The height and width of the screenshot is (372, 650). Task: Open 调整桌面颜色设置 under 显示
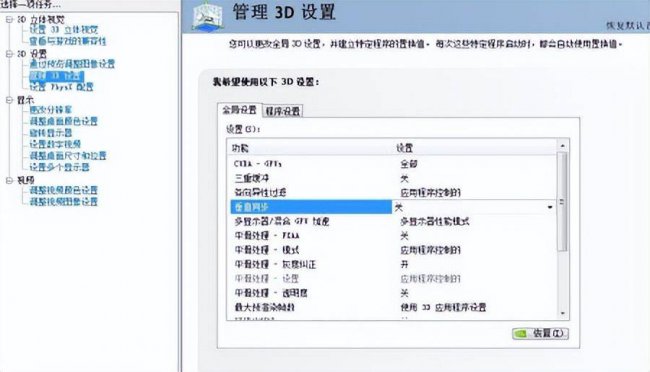pos(63,121)
